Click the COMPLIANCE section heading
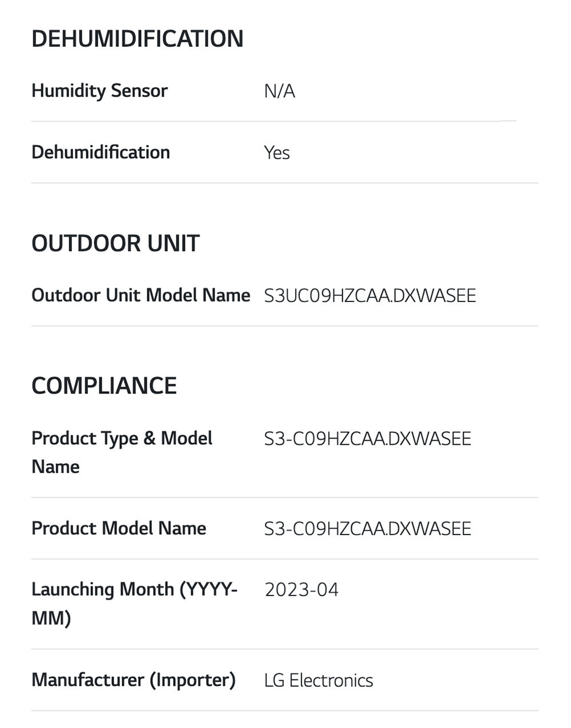This screenshot has height=728, width=571. [104, 386]
